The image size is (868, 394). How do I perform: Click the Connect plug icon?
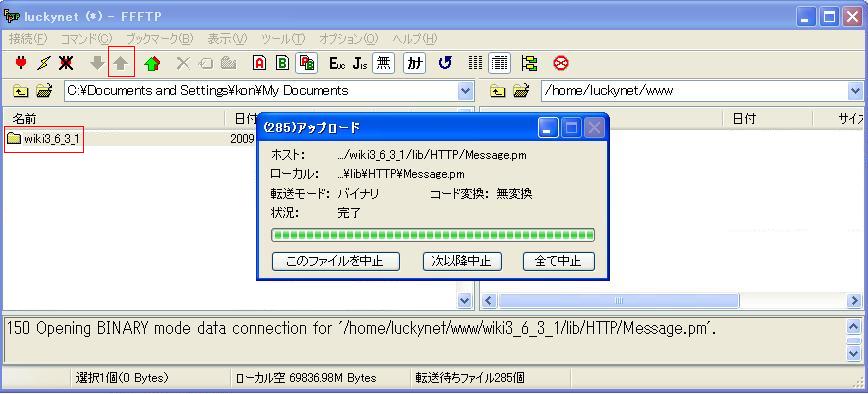coord(21,63)
